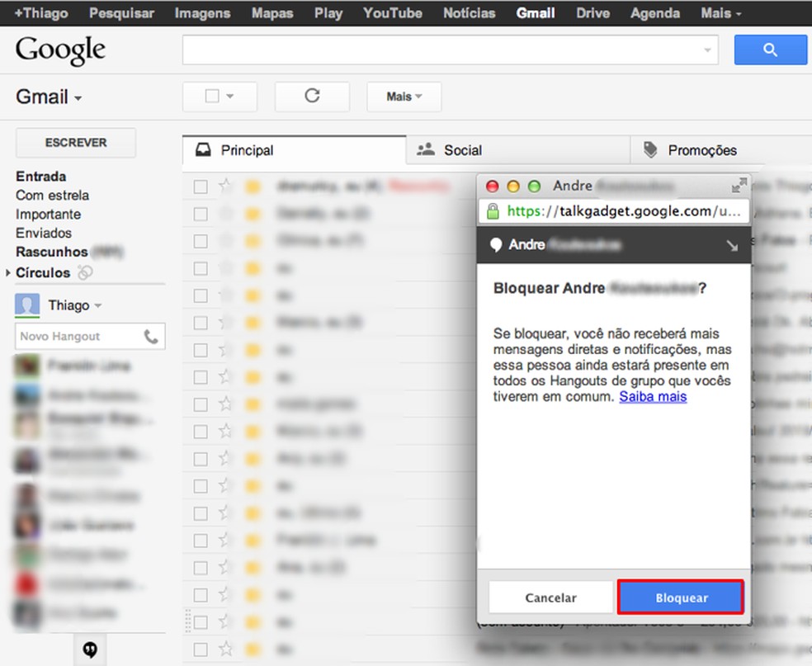Go to Notícias in the top bar
This screenshot has width=812, height=666.
470,13
